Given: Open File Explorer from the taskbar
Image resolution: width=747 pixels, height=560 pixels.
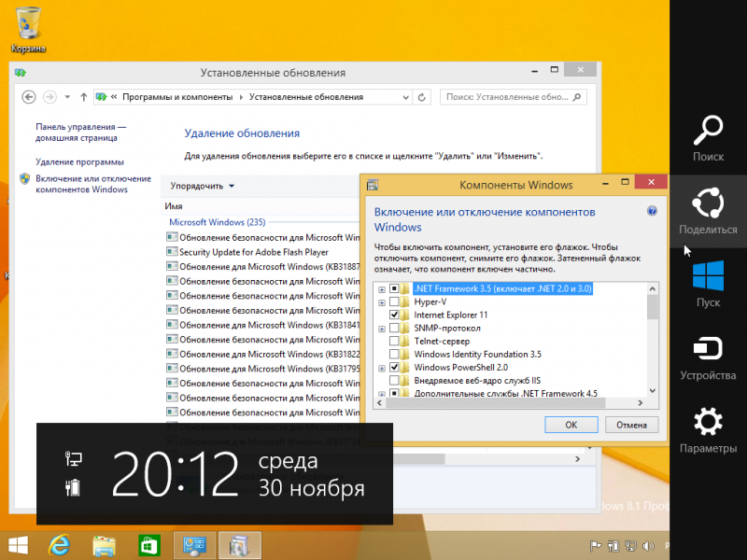Looking at the screenshot, I should (x=105, y=546).
